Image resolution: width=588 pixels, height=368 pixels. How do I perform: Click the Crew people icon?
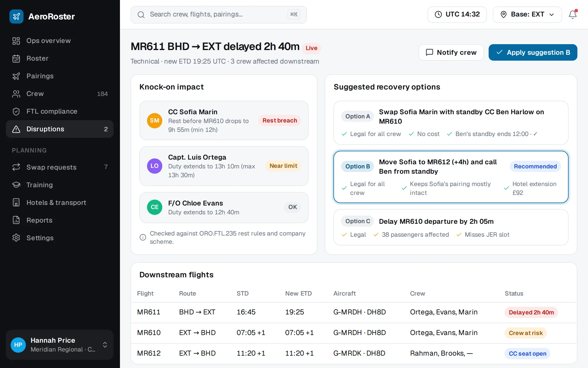[16, 94]
